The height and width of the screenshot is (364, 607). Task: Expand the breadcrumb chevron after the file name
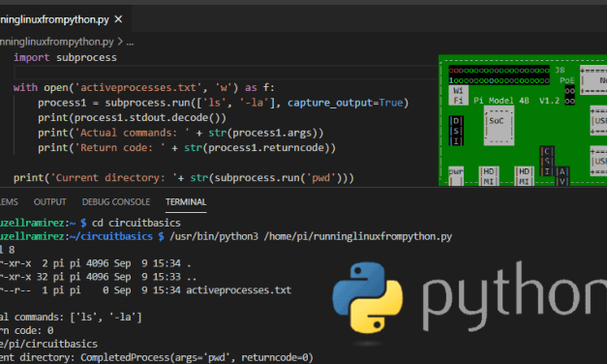(x=120, y=42)
